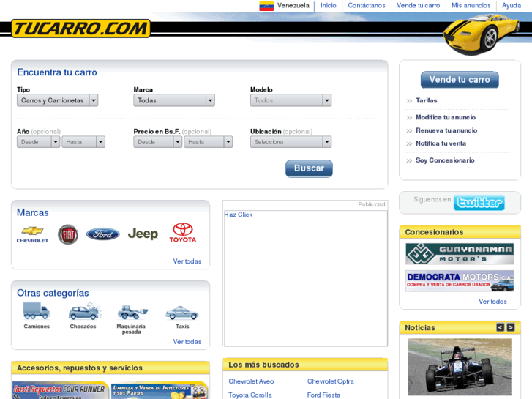Image resolution: width=532 pixels, height=399 pixels.
Task: Select the Toyota brand logo
Action: click(x=183, y=233)
